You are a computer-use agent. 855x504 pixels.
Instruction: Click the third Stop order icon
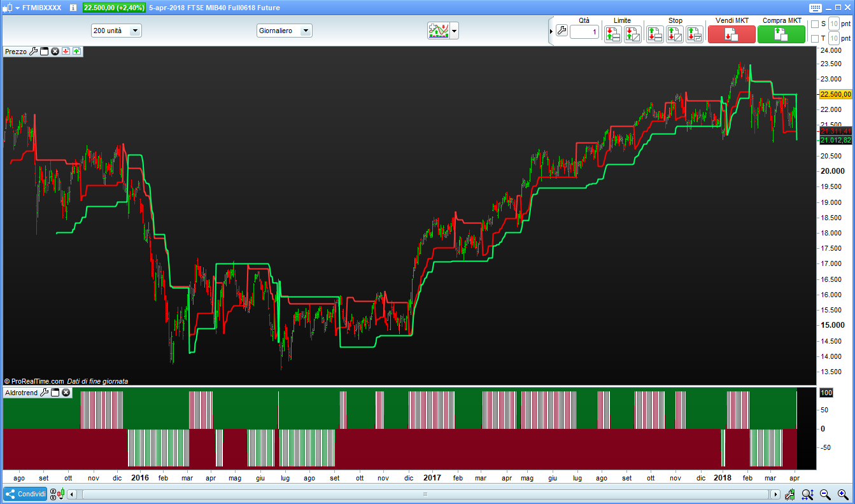(695, 34)
